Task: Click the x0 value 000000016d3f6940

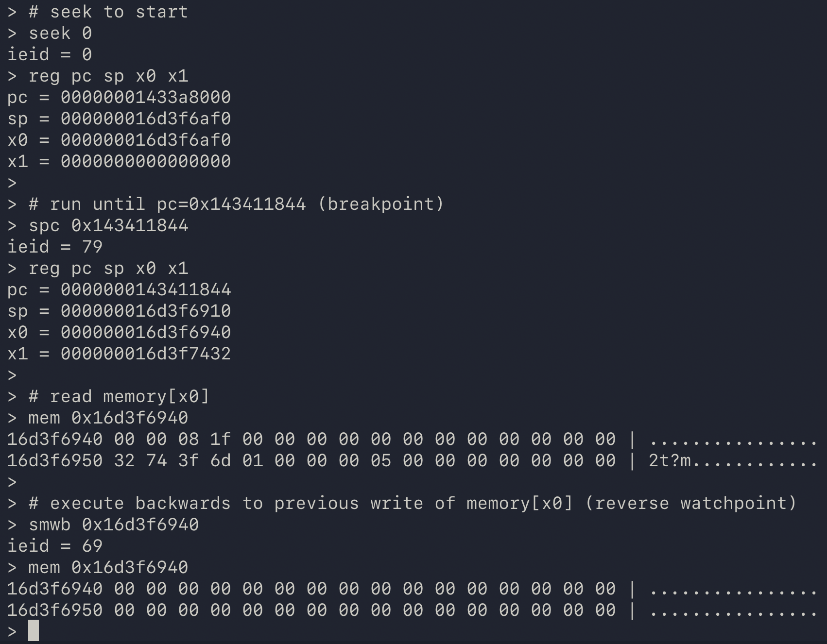Action: coord(145,333)
